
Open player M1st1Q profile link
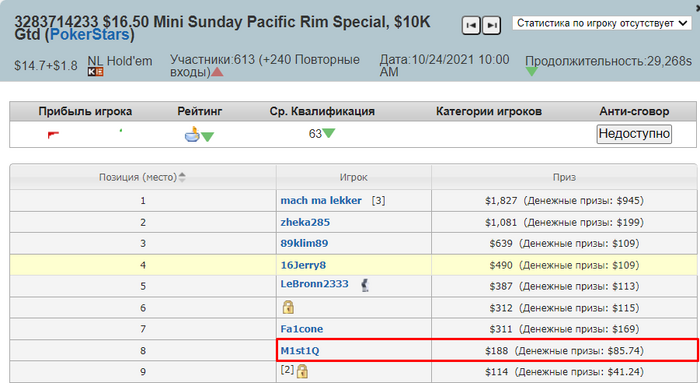click(300, 351)
